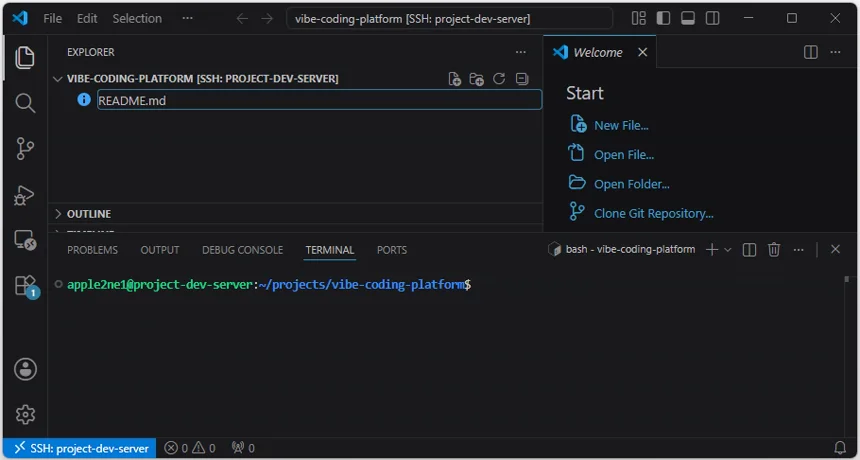860x460 pixels.
Task: Open Manage gear settings menu
Action: [25, 414]
